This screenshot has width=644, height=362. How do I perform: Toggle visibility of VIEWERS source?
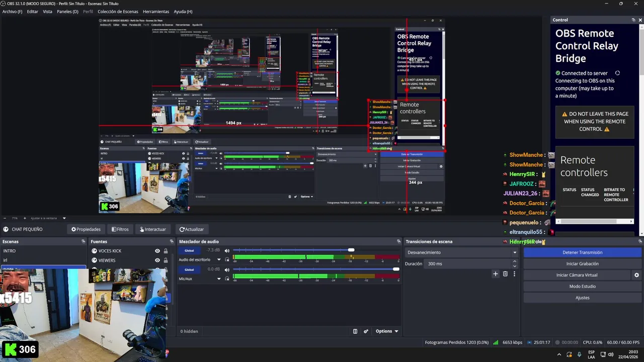tap(157, 260)
